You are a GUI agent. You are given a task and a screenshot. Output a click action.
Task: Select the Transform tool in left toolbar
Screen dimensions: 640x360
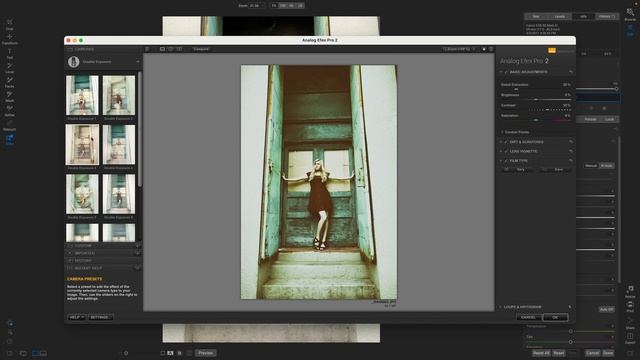point(9,39)
